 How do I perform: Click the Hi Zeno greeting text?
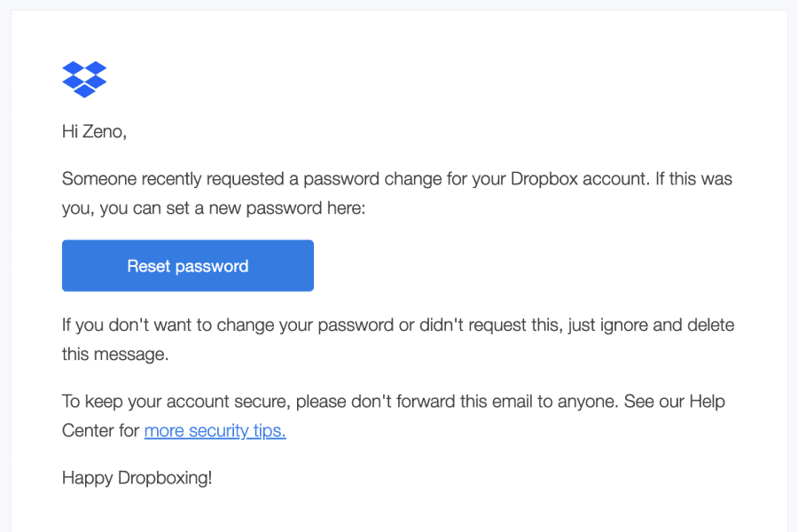coord(94,131)
